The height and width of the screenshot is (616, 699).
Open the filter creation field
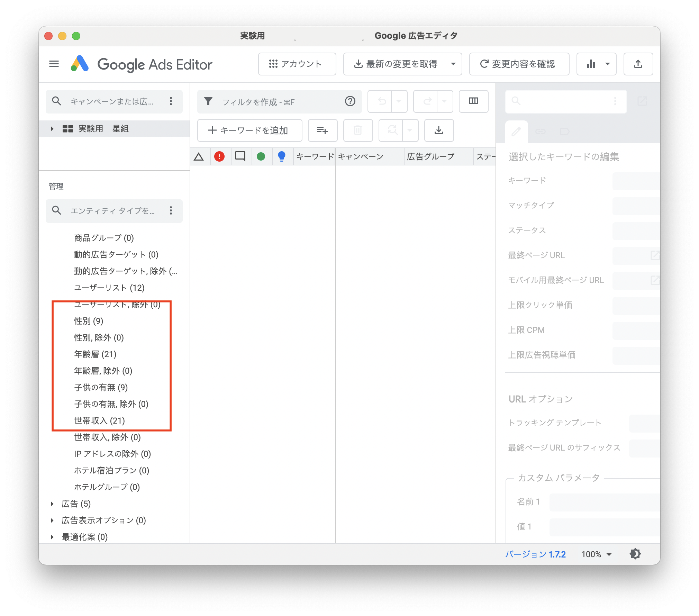[270, 101]
